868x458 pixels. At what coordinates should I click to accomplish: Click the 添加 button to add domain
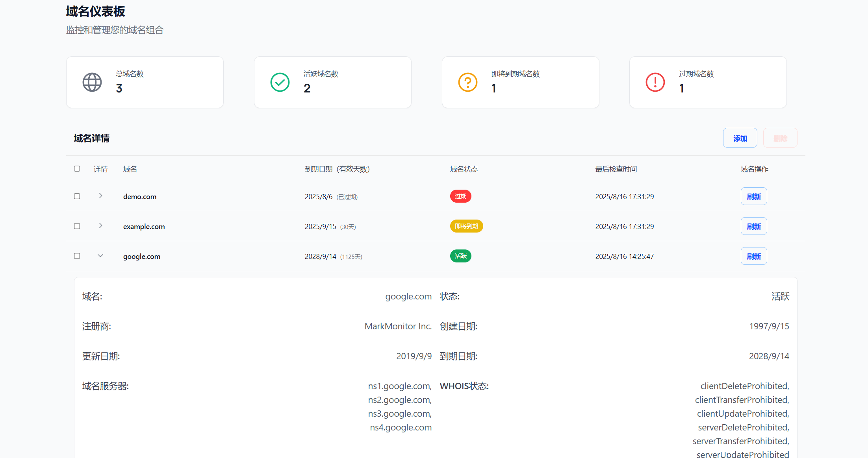pos(740,138)
